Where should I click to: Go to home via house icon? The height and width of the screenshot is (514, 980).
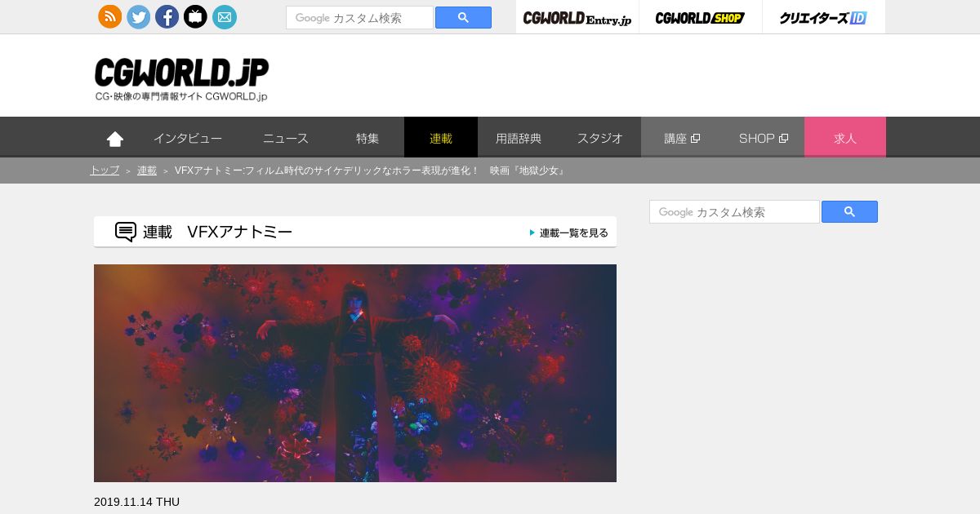pyautogui.click(x=115, y=139)
